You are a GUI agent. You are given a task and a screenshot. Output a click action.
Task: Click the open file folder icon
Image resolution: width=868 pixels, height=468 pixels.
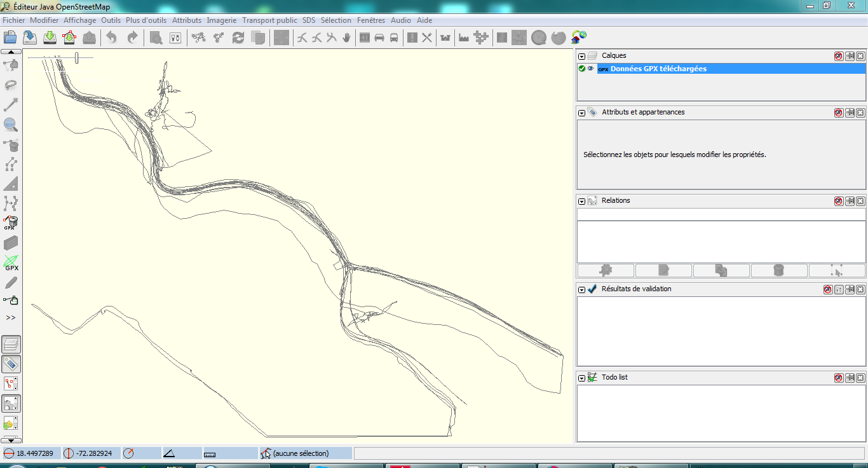10,38
